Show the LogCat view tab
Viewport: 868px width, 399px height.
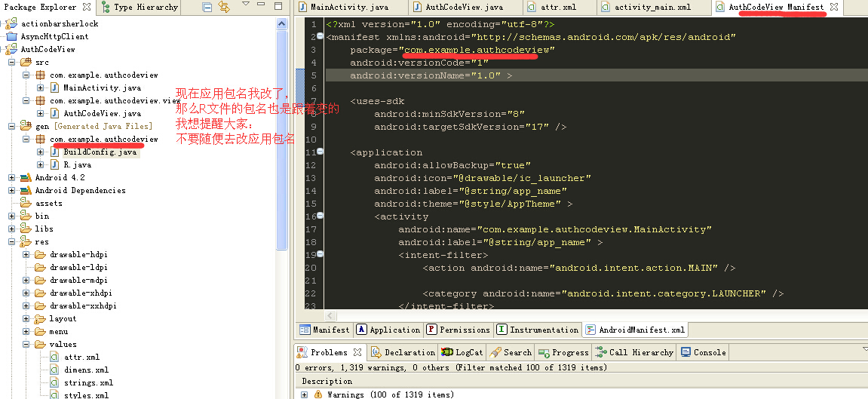(462, 352)
